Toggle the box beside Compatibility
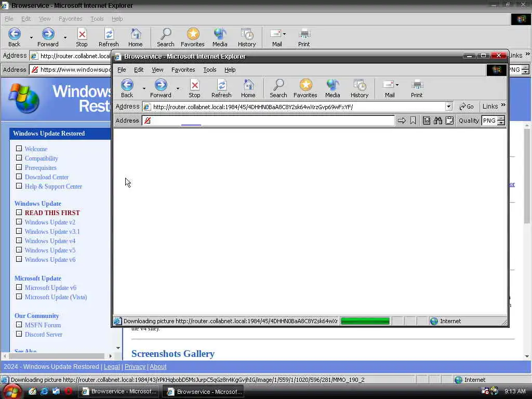532x399 pixels. tap(19, 158)
